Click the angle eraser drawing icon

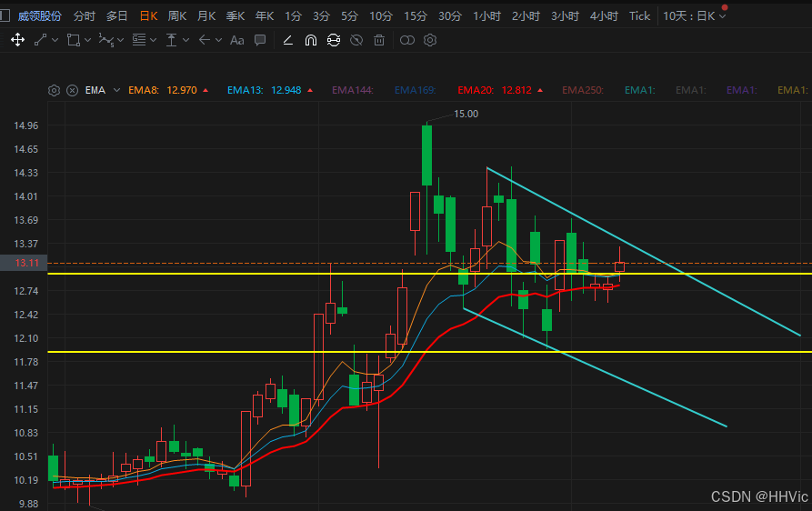pyautogui.click(x=288, y=40)
